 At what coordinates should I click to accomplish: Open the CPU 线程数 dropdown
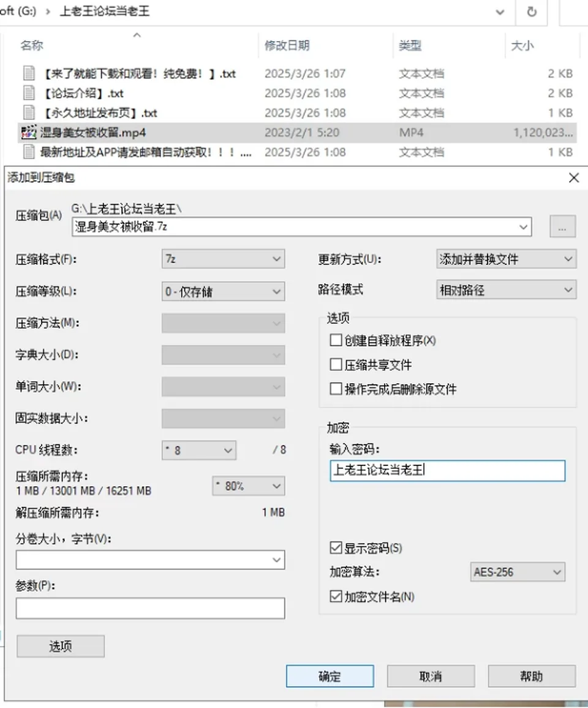pyautogui.click(x=198, y=450)
